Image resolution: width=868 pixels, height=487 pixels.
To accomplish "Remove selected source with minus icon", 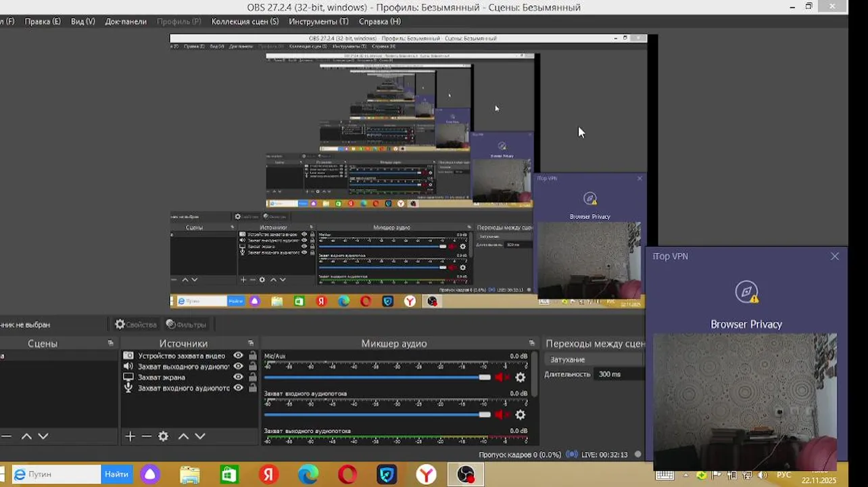I will [x=147, y=436].
